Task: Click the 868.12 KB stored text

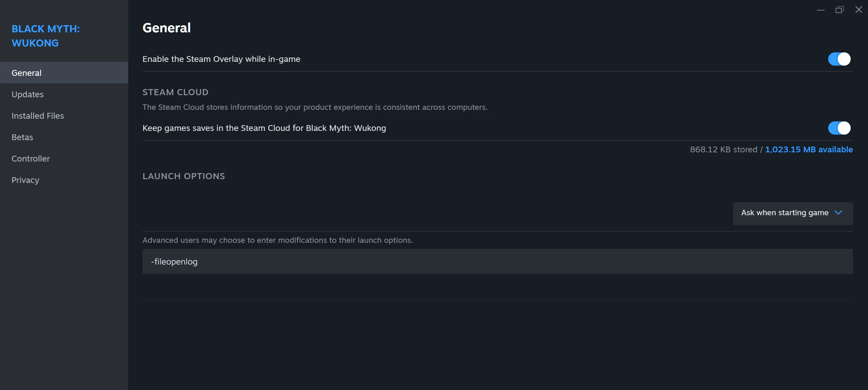Action: coord(723,150)
